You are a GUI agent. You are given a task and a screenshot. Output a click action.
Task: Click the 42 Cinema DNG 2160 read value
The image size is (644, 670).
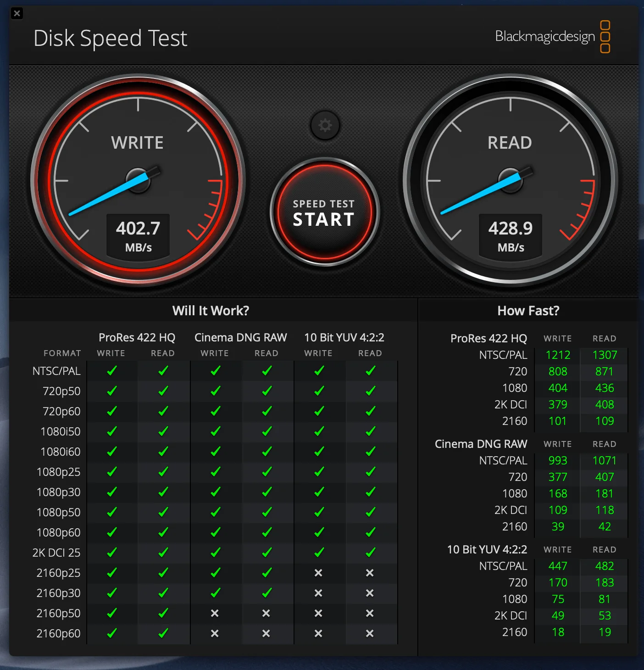click(x=605, y=526)
